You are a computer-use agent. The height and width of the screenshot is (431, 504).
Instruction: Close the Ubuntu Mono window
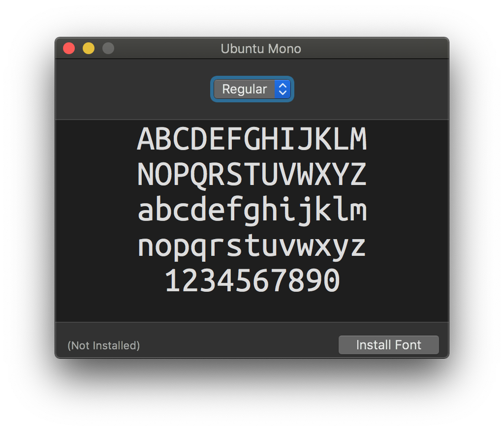pos(69,48)
